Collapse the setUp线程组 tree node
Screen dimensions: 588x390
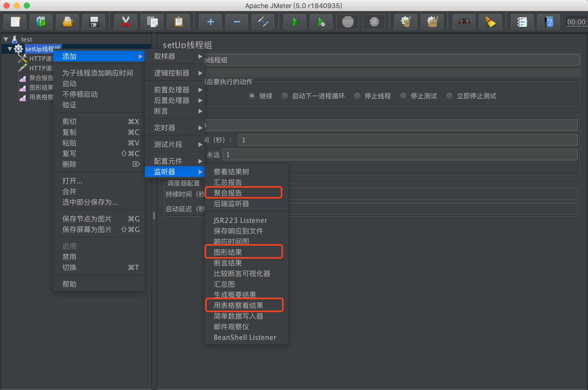(x=10, y=49)
